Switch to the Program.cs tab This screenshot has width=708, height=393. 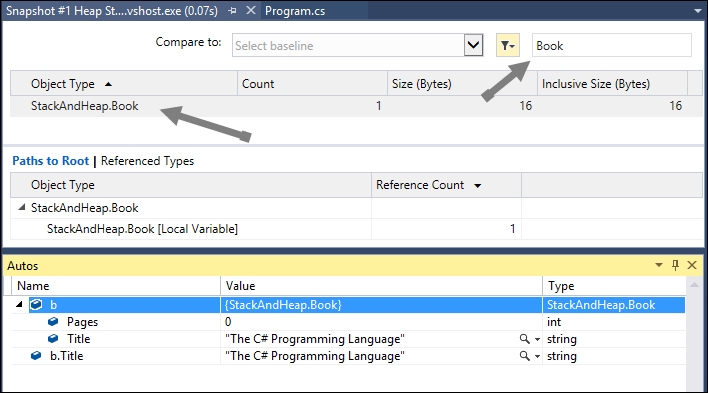(x=295, y=11)
